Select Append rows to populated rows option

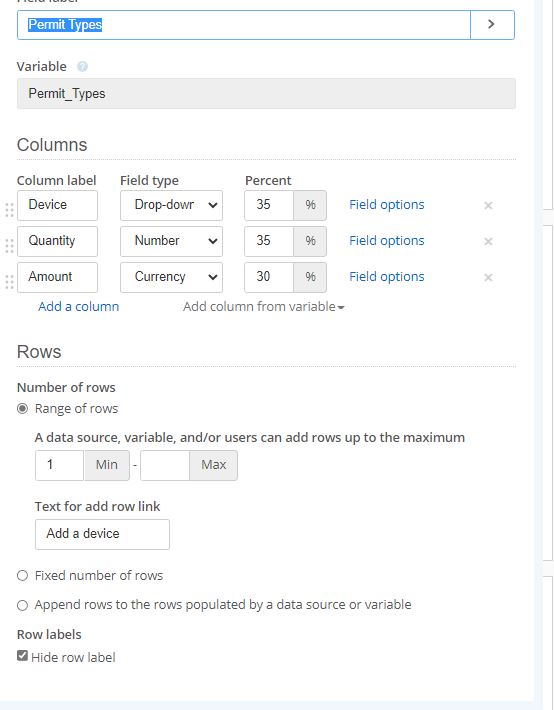coord(22,605)
